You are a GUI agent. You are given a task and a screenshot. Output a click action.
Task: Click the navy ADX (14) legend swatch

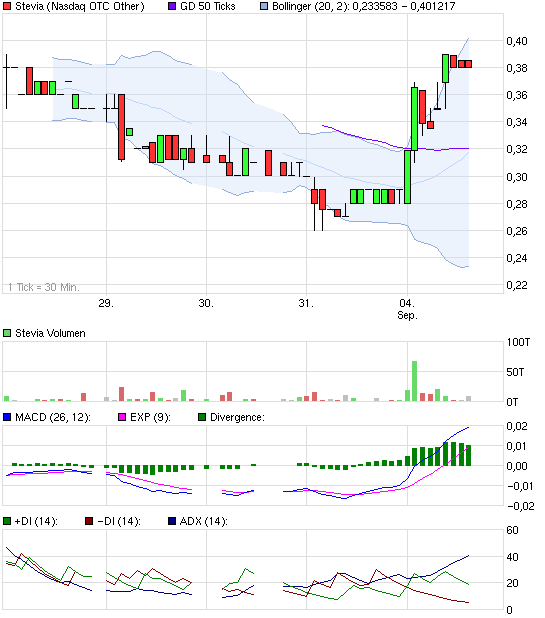pos(172,521)
